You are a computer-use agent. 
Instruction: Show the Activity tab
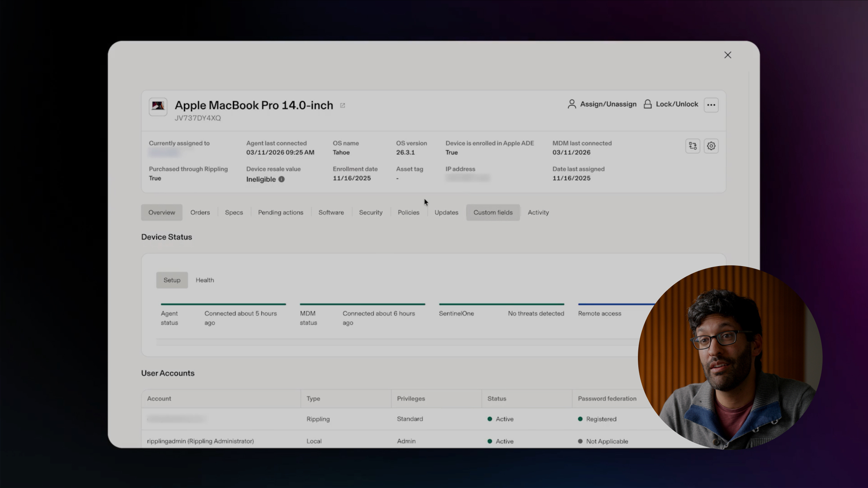click(538, 212)
